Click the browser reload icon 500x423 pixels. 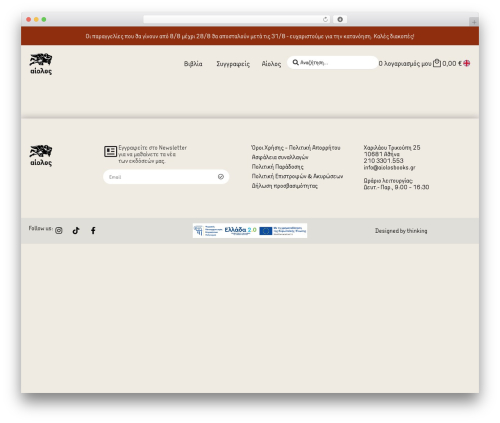pos(325,19)
